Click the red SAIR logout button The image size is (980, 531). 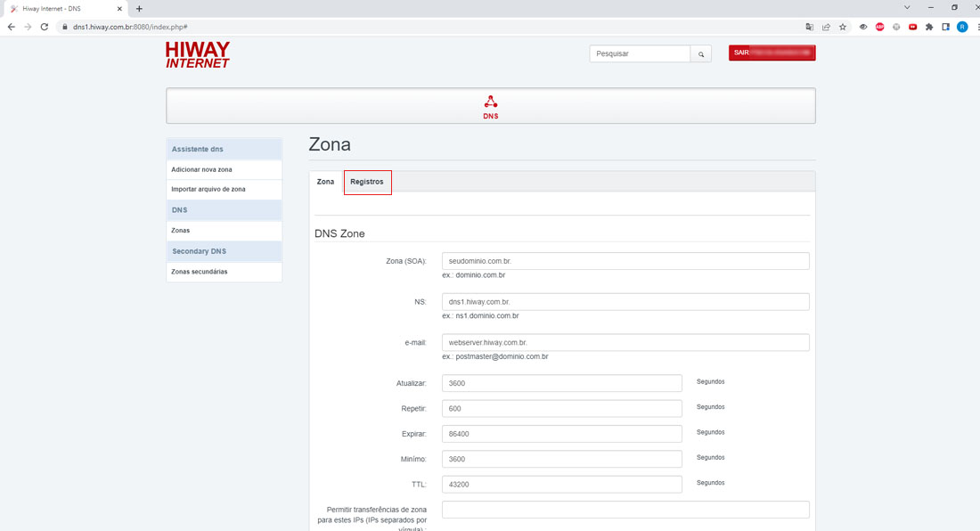tap(772, 53)
